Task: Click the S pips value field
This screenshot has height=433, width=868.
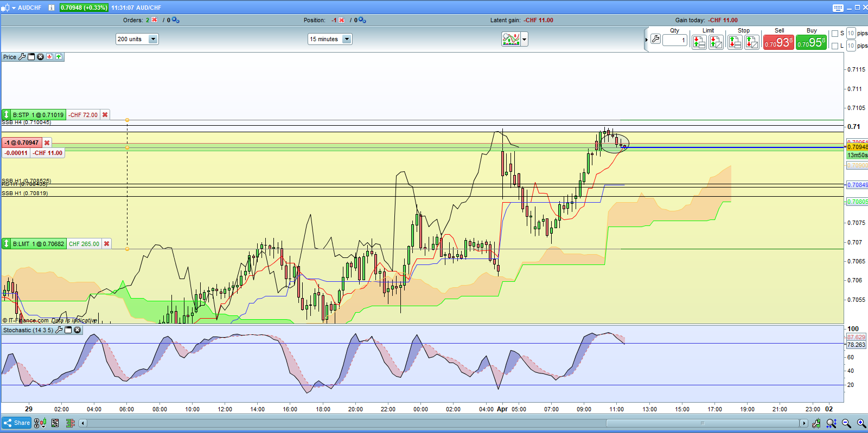Action: (851, 34)
